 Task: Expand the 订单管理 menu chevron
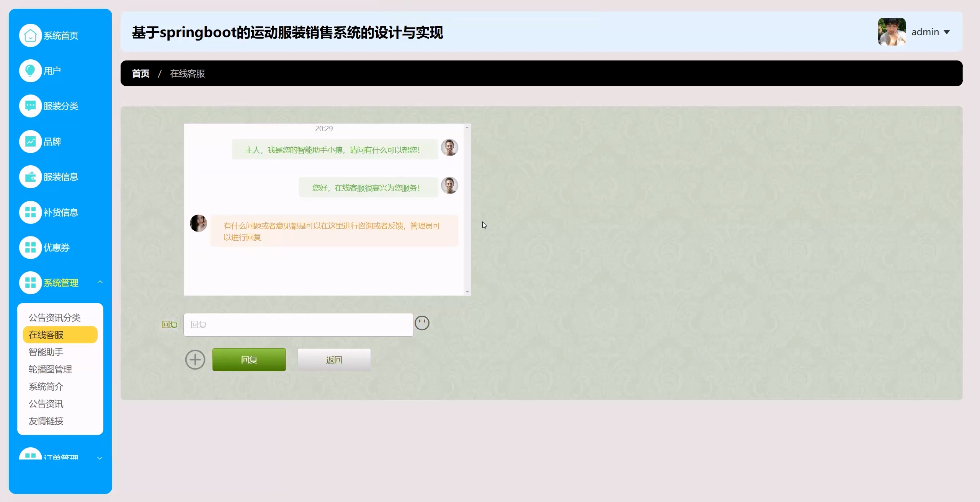pos(100,458)
